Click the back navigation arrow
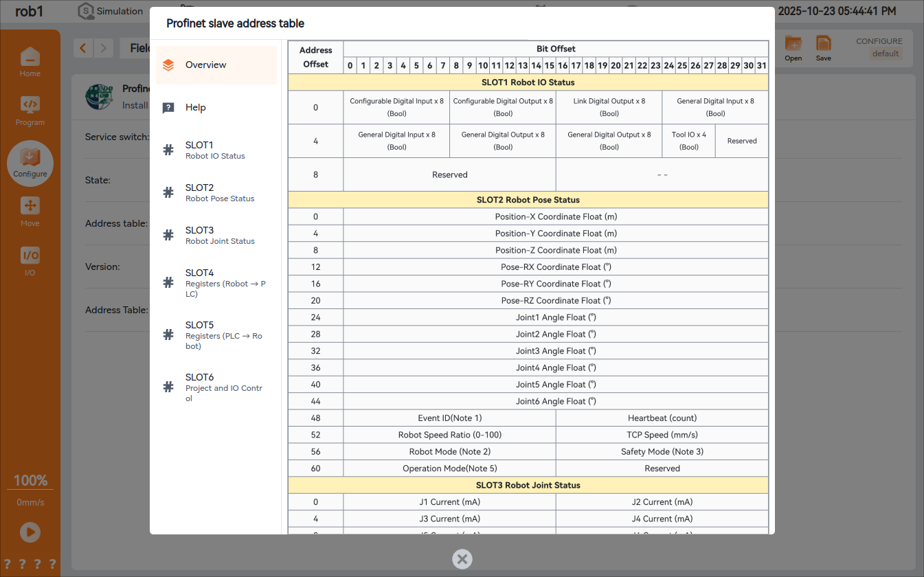 point(83,48)
